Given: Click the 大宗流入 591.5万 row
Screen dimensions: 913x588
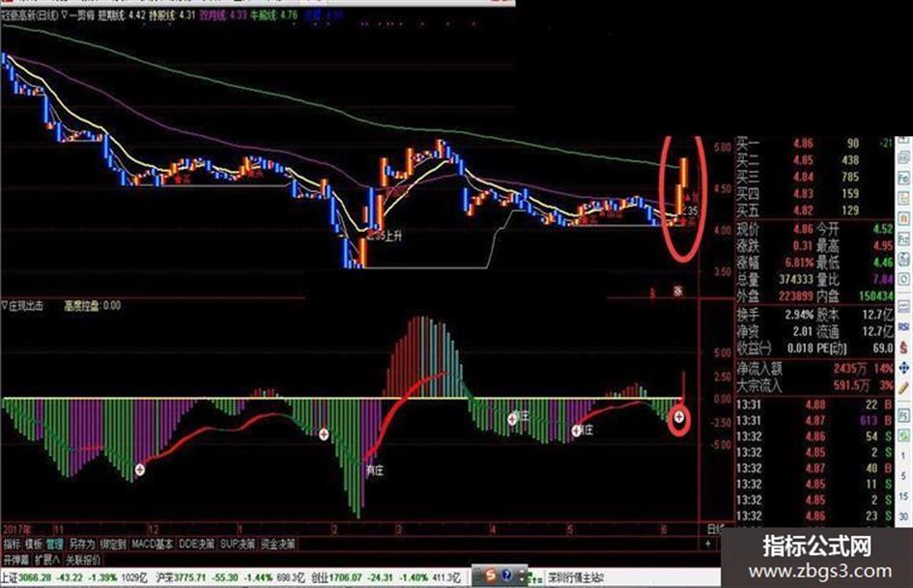Looking at the screenshot, I should (x=814, y=385).
